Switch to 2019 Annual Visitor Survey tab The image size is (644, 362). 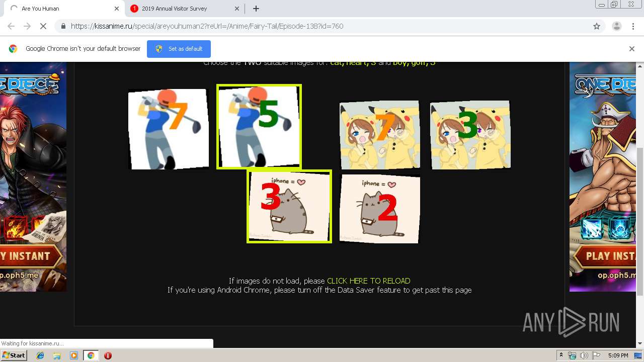click(184, 9)
